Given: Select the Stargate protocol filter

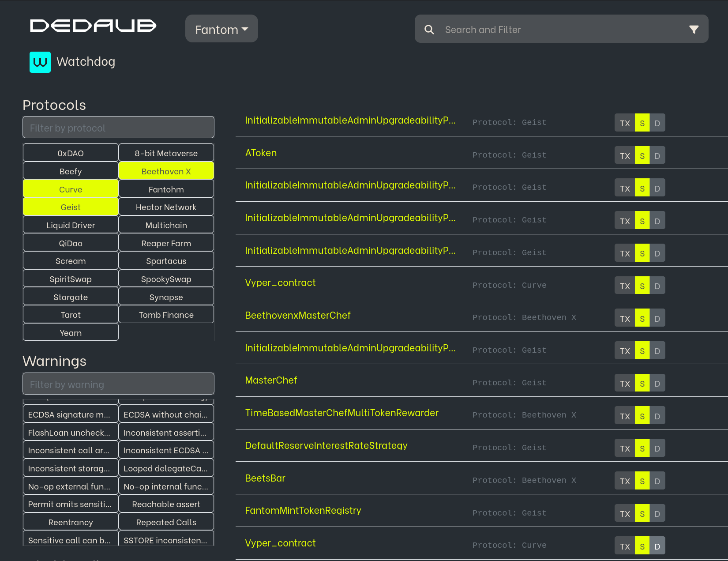Looking at the screenshot, I should pos(71,297).
